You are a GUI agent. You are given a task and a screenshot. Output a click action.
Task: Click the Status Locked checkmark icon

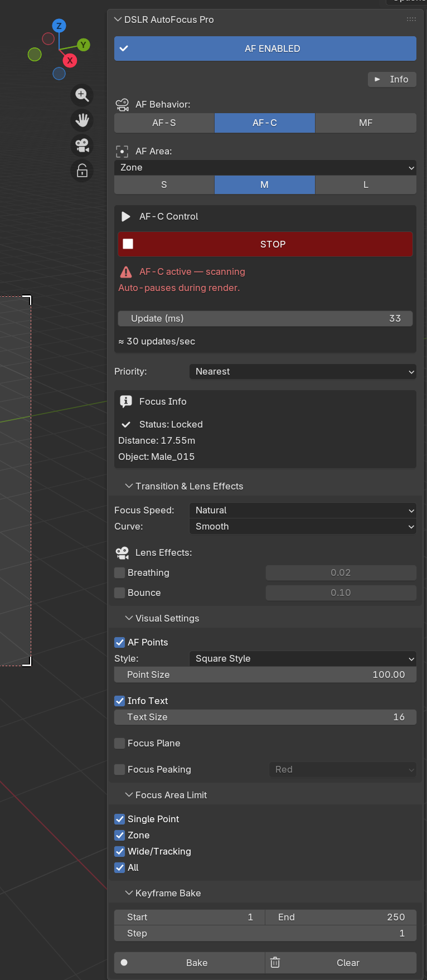tap(126, 424)
